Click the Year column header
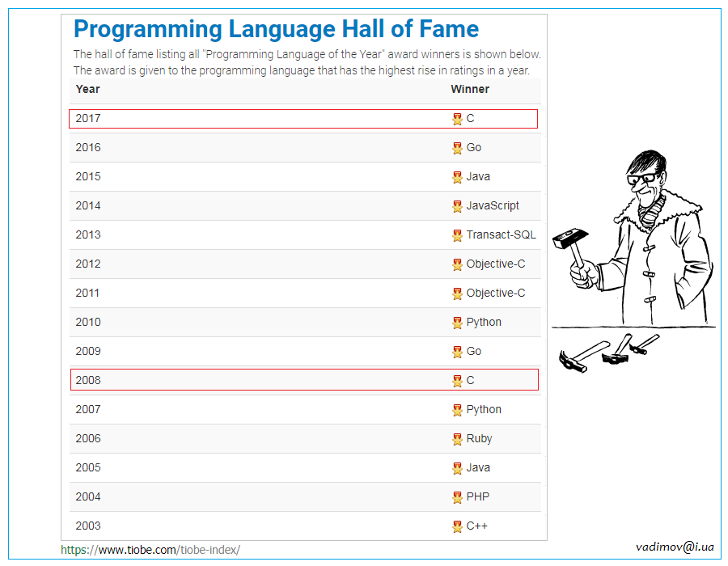This screenshot has width=728, height=566. click(87, 89)
